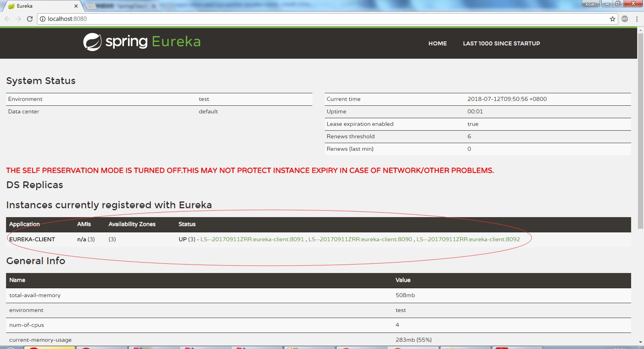The image size is (644, 349).
Task: Bookmark this page with the star icon
Action: point(613,19)
